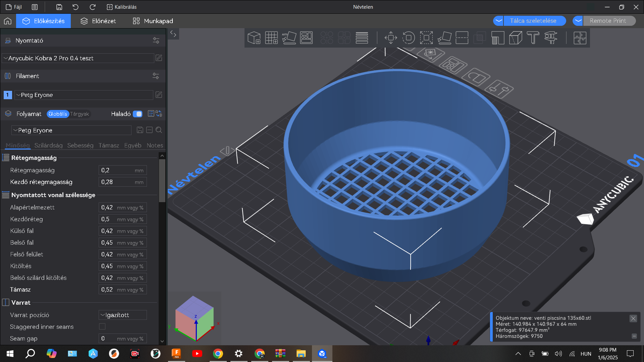The width and height of the screenshot is (644, 362).
Task: Click the settings panel vertical scrollbar
Action: click(x=162, y=181)
